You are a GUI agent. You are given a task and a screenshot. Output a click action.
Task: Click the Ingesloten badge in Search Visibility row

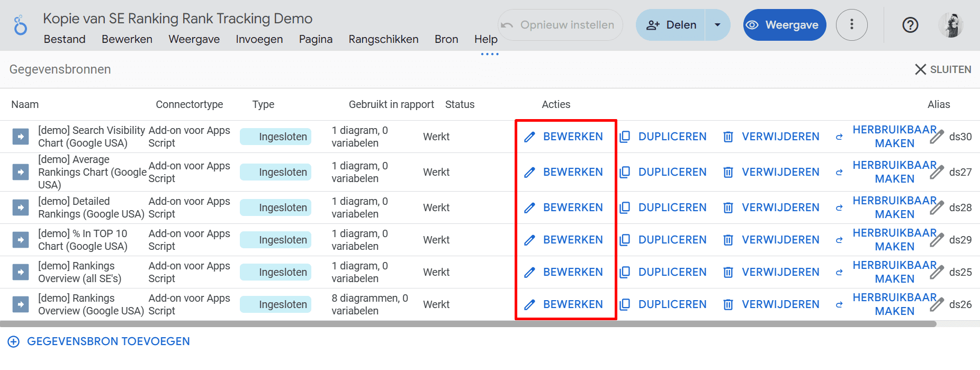pos(275,137)
